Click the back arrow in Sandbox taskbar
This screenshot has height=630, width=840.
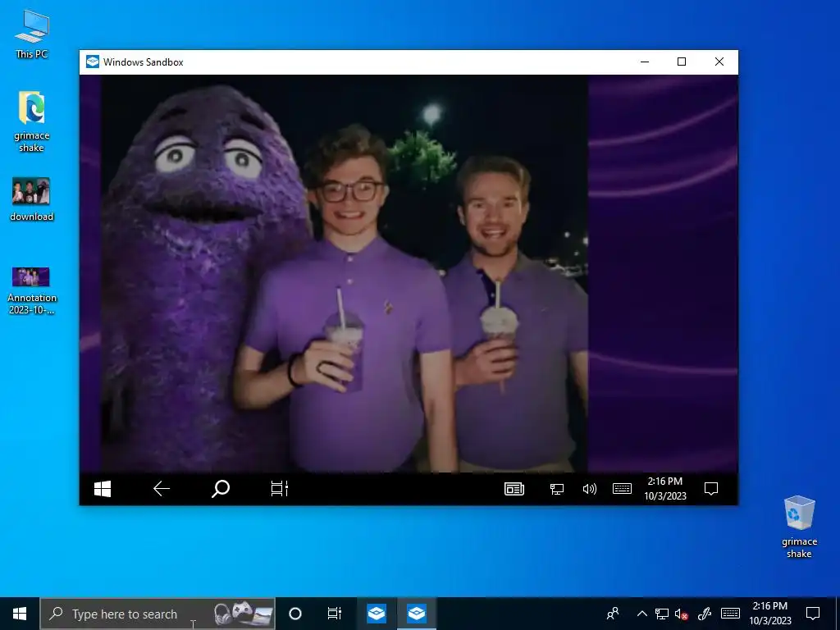coord(162,489)
